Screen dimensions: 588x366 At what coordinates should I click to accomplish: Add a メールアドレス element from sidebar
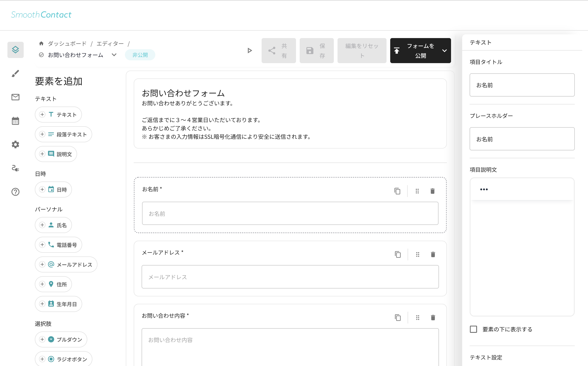click(x=66, y=265)
